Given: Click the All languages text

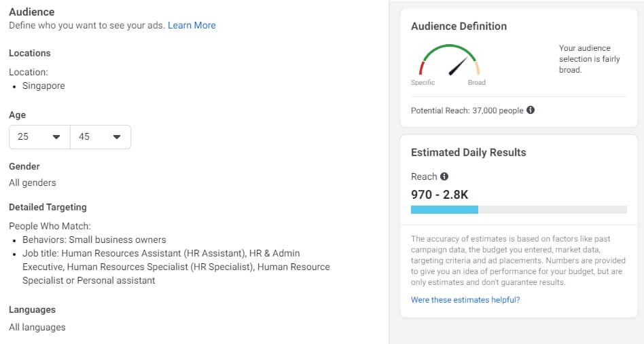Looking at the screenshot, I should [x=37, y=327].
